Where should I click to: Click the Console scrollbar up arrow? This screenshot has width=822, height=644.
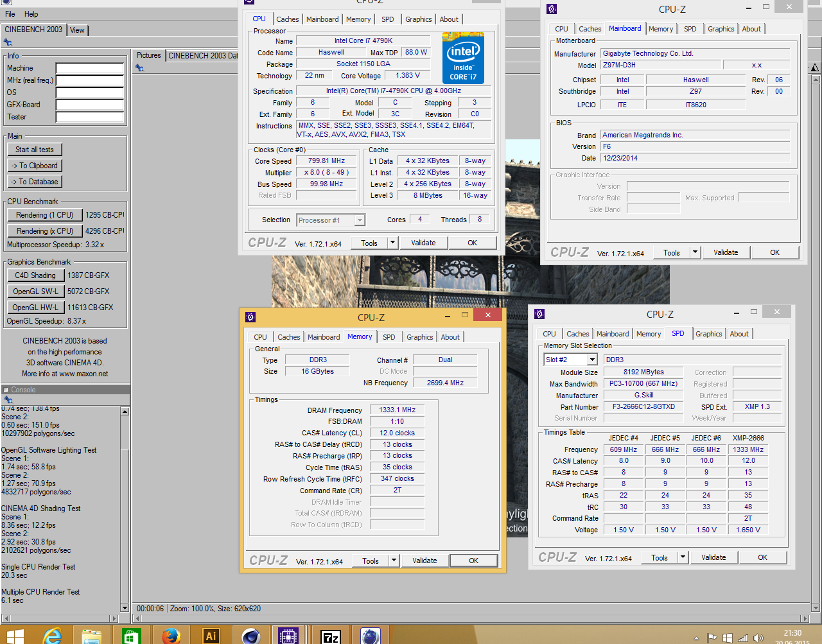[125, 412]
